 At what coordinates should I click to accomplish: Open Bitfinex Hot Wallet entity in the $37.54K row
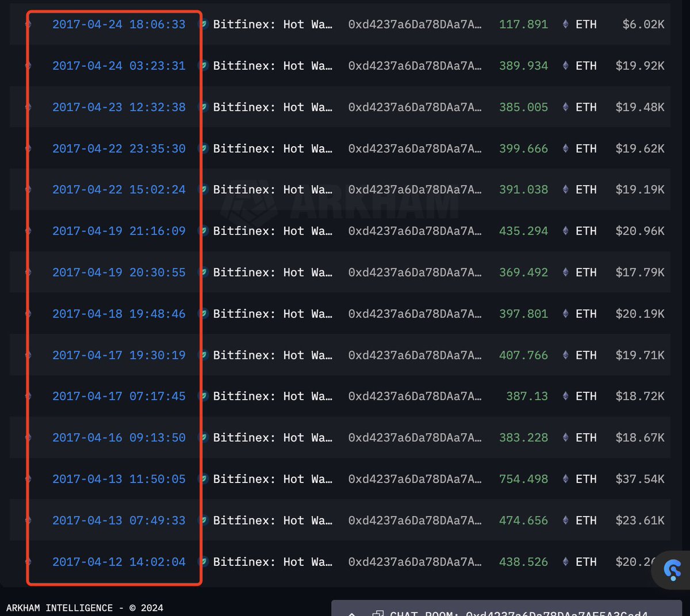point(273,479)
